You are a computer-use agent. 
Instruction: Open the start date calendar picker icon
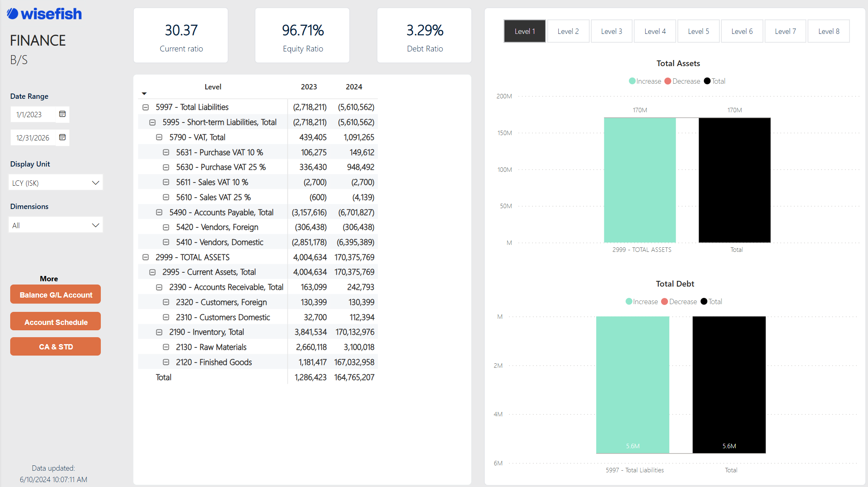[x=62, y=114]
